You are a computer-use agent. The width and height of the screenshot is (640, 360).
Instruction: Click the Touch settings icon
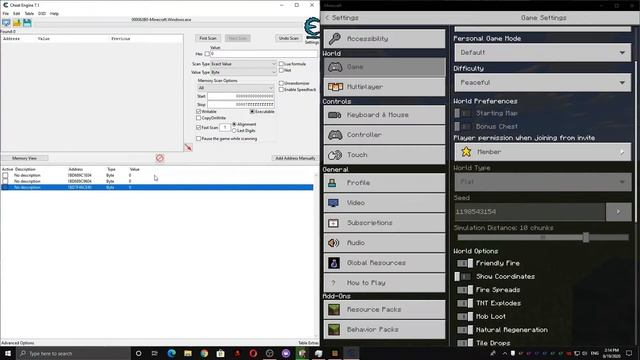pyautogui.click(x=335, y=155)
